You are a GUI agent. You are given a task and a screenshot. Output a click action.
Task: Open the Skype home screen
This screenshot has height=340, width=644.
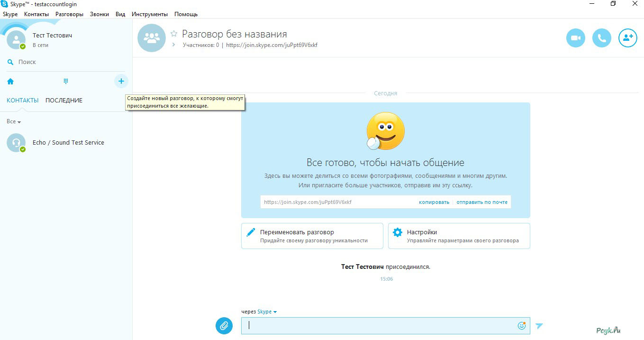pos(10,82)
